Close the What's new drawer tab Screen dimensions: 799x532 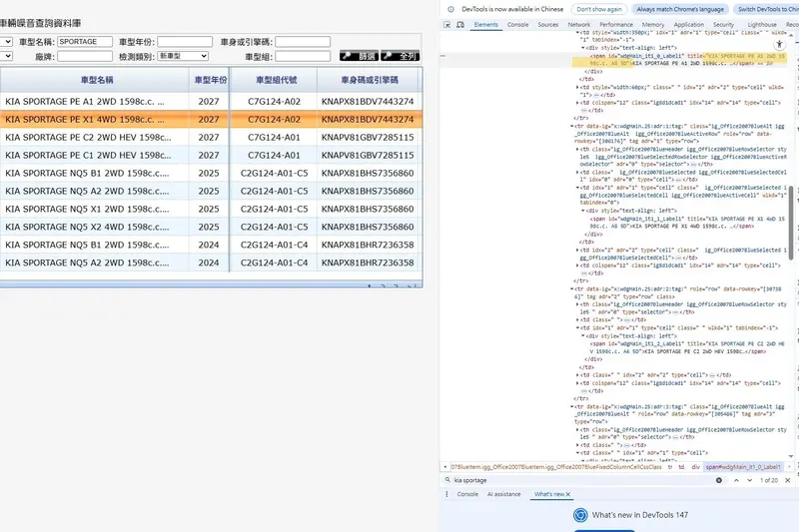[x=569, y=494]
